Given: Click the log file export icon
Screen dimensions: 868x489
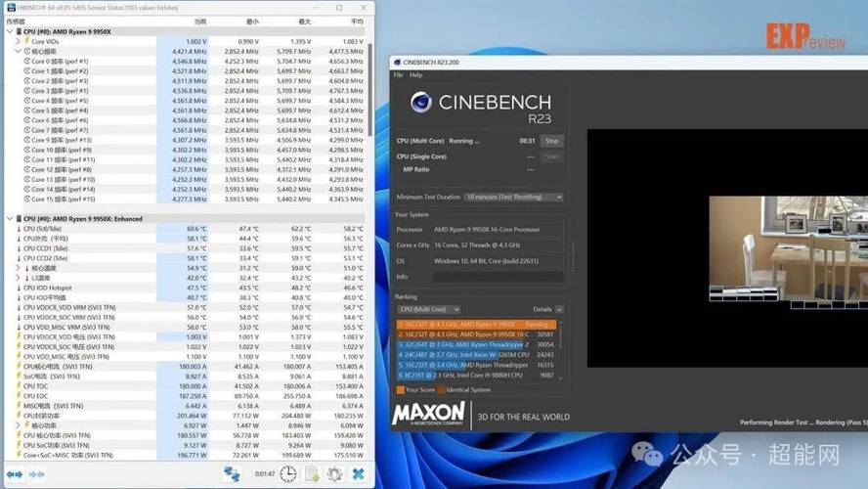Looking at the screenshot, I should click(312, 474).
